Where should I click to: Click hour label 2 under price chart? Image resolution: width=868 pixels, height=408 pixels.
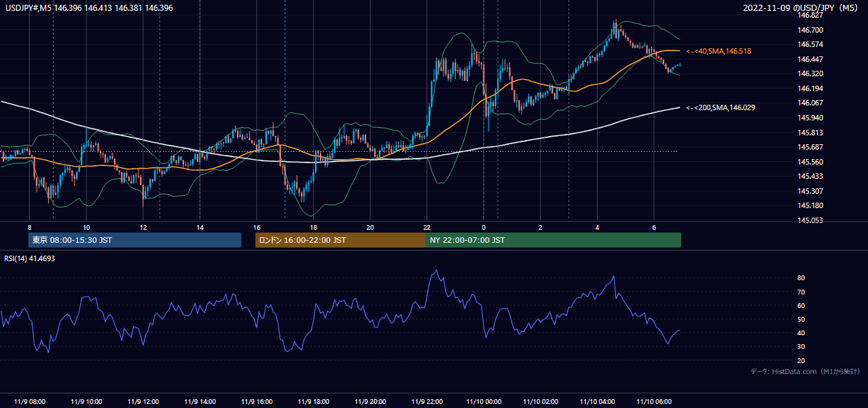pyautogui.click(x=540, y=227)
